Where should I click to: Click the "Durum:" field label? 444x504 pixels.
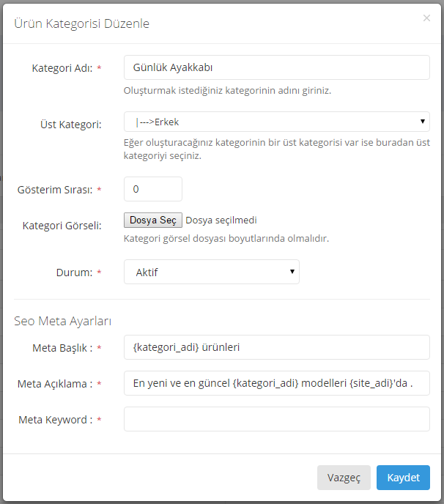pyautogui.click(x=74, y=273)
